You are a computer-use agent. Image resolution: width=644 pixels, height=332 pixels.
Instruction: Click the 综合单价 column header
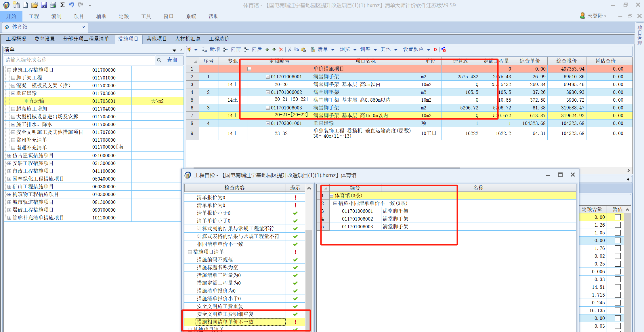click(x=530, y=61)
